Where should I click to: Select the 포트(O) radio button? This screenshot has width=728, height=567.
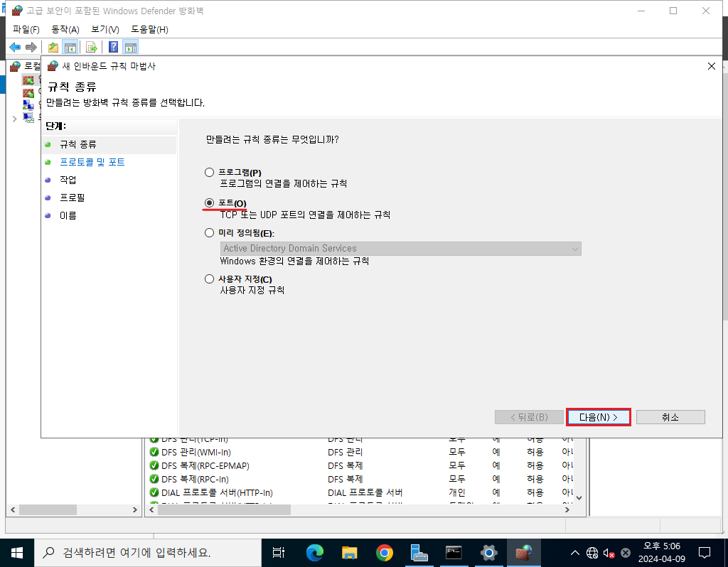210,203
